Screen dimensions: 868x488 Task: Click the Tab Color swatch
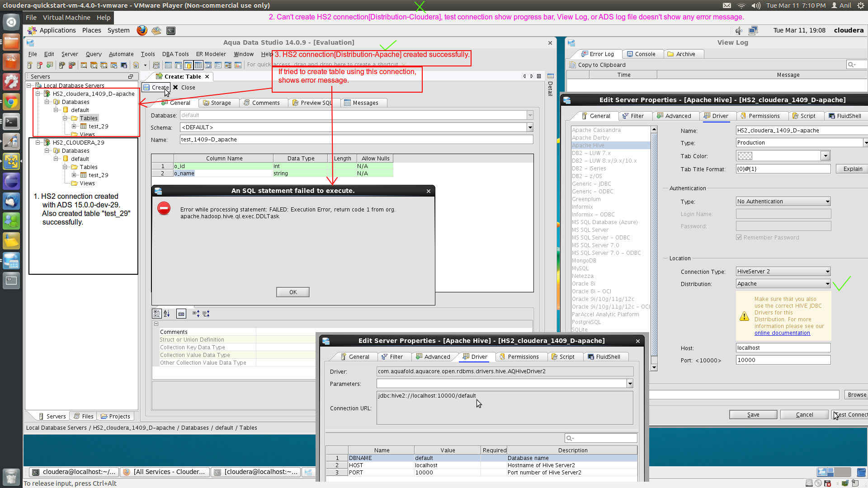tap(745, 156)
